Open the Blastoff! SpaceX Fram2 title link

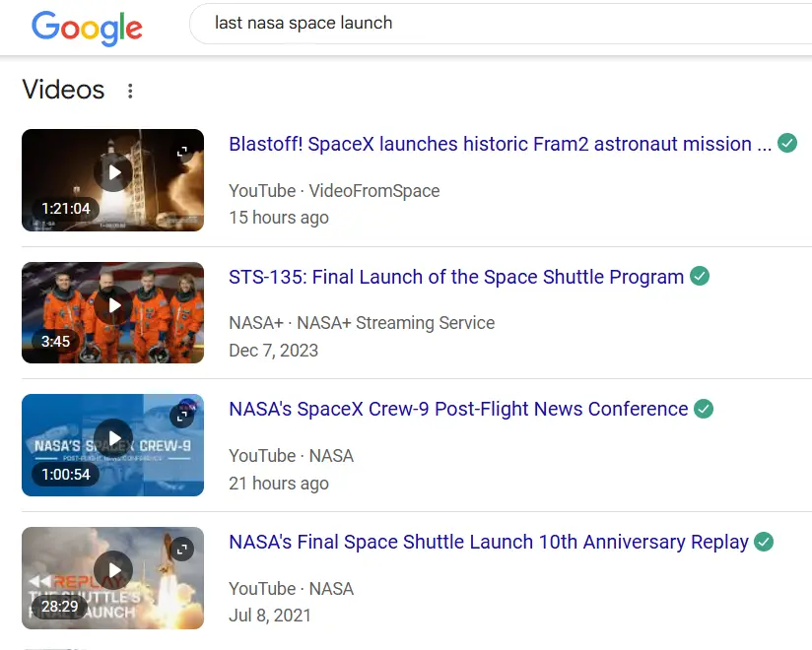[x=500, y=145]
